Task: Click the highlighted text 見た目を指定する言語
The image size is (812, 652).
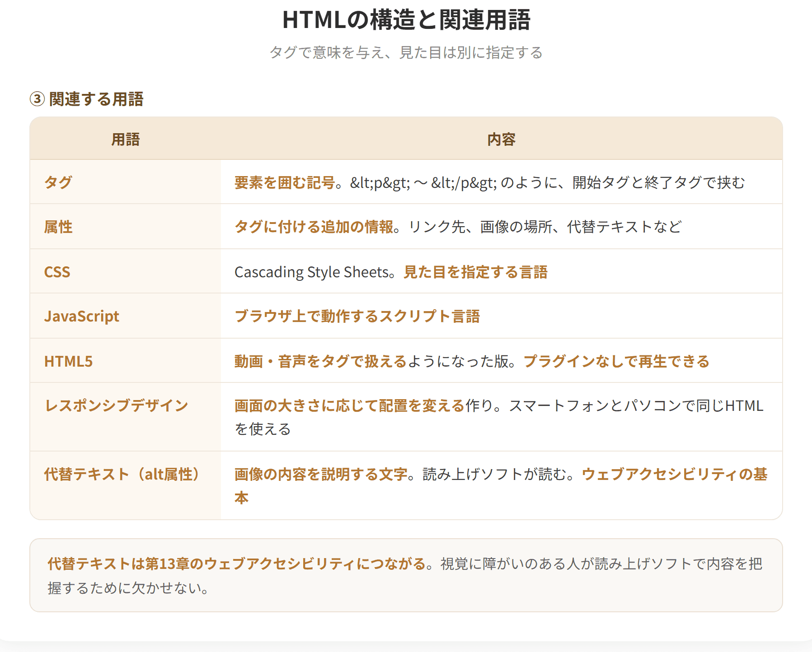Action: click(475, 272)
